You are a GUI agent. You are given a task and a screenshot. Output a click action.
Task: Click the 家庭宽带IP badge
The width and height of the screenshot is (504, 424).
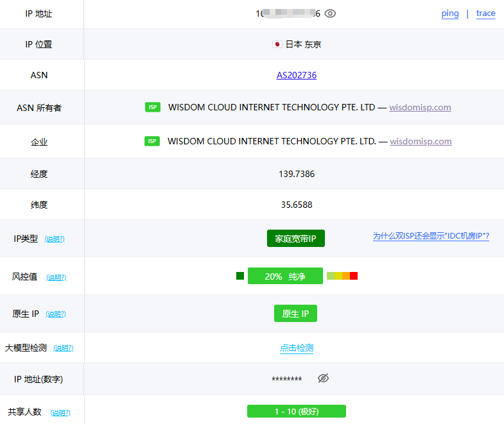point(296,239)
